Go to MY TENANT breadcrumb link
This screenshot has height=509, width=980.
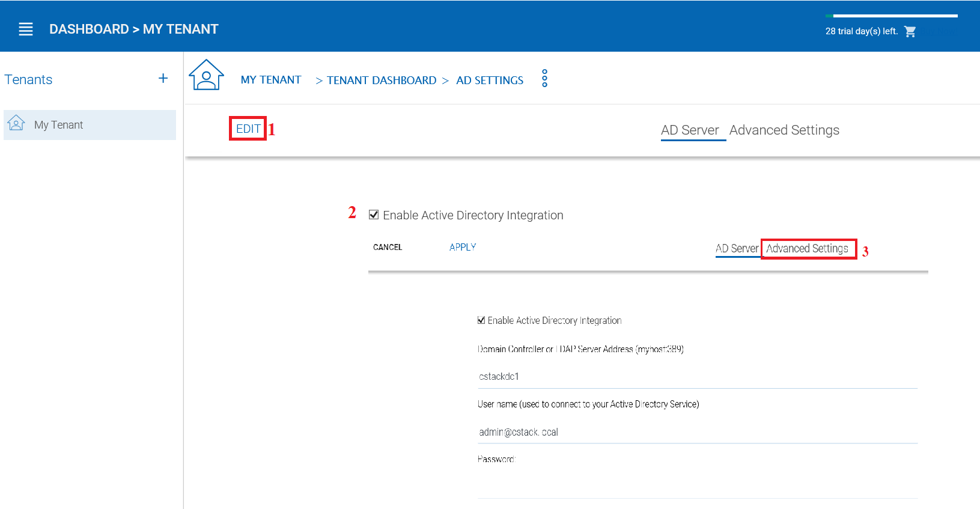[271, 80]
